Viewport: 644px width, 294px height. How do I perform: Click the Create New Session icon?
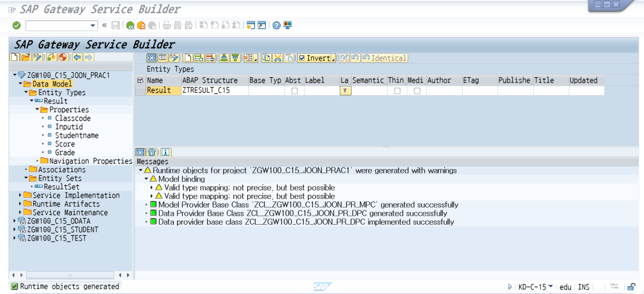[x=251, y=25]
